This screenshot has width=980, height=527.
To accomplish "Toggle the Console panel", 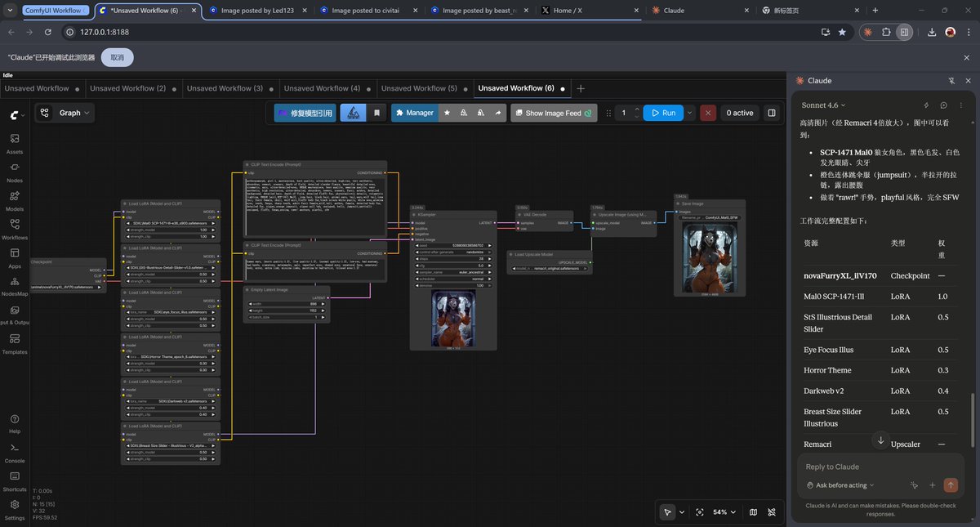I will (15, 453).
